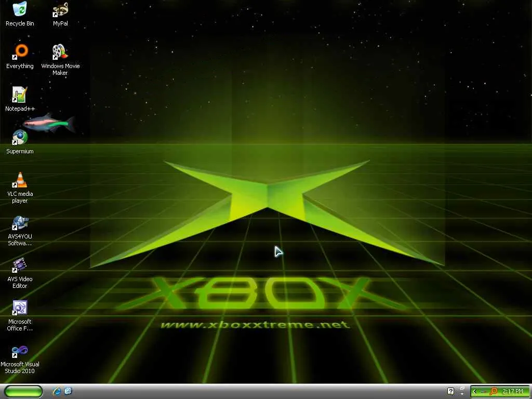This screenshot has height=399, width=532.
Task: Open Windows Movie Maker shortcut
Action: (60, 60)
